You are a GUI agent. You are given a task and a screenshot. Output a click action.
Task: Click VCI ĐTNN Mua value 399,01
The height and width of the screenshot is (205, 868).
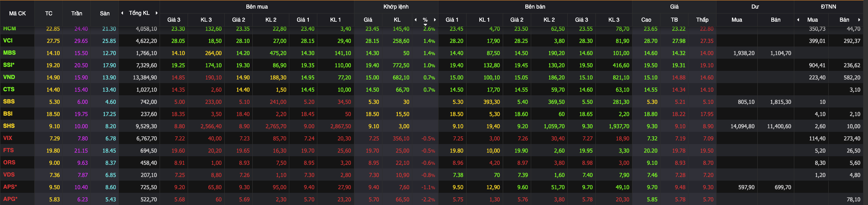point(817,41)
